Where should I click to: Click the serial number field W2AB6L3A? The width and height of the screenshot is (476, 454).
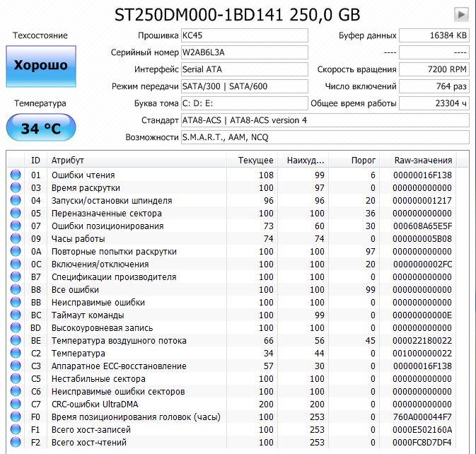[x=245, y=52]
